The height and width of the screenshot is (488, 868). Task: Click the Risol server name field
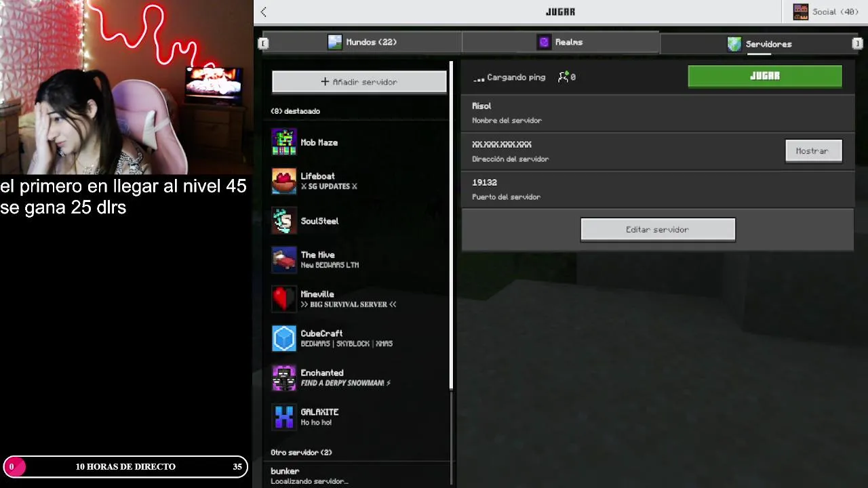click(658, 113)
